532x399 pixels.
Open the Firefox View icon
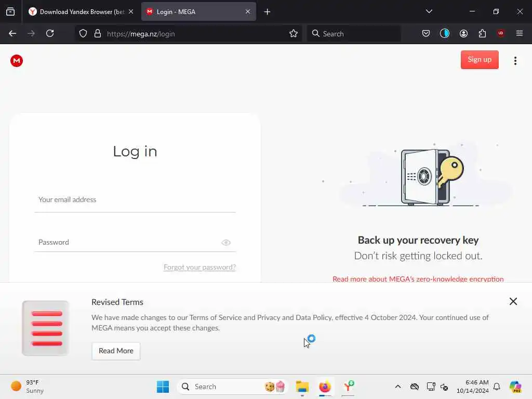point(10,11)
